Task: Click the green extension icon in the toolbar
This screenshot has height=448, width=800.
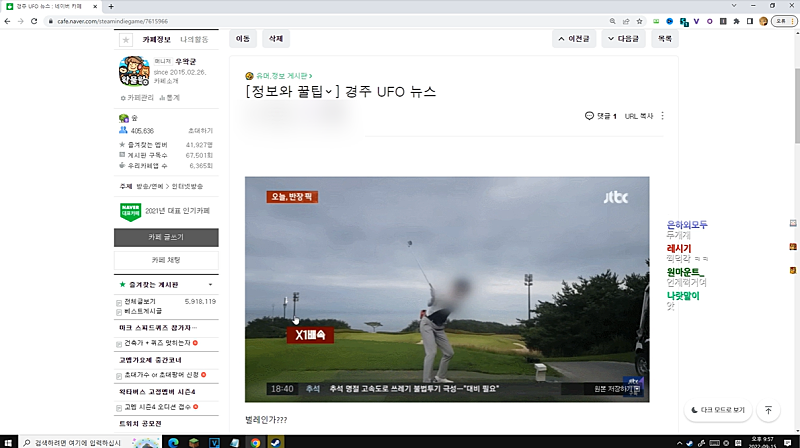Action: coord(656,21)
